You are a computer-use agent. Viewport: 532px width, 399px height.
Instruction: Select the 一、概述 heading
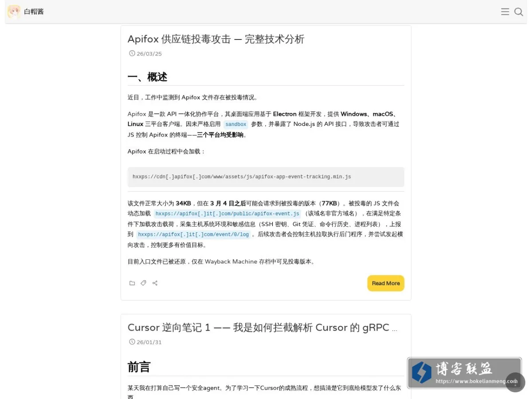pos(147,77)
